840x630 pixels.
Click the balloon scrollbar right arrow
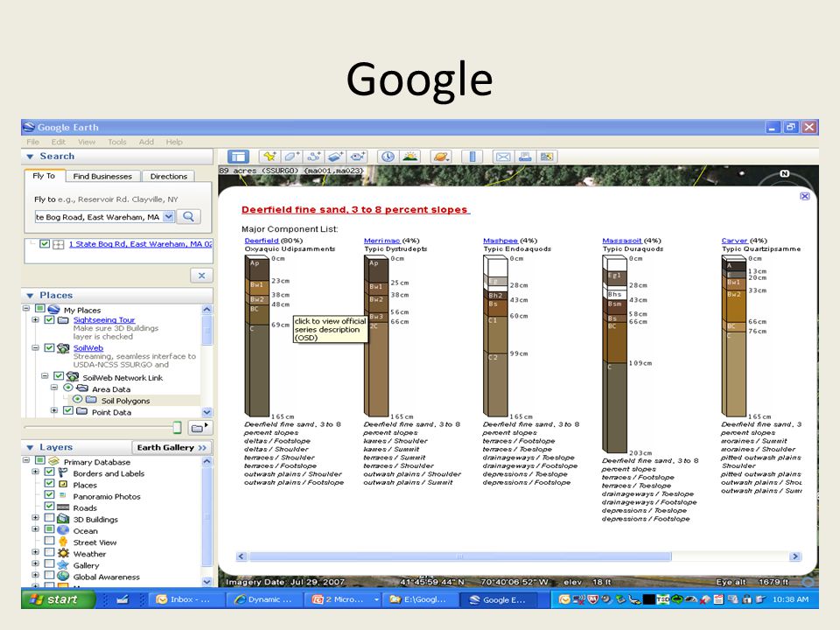pos(795,556)
